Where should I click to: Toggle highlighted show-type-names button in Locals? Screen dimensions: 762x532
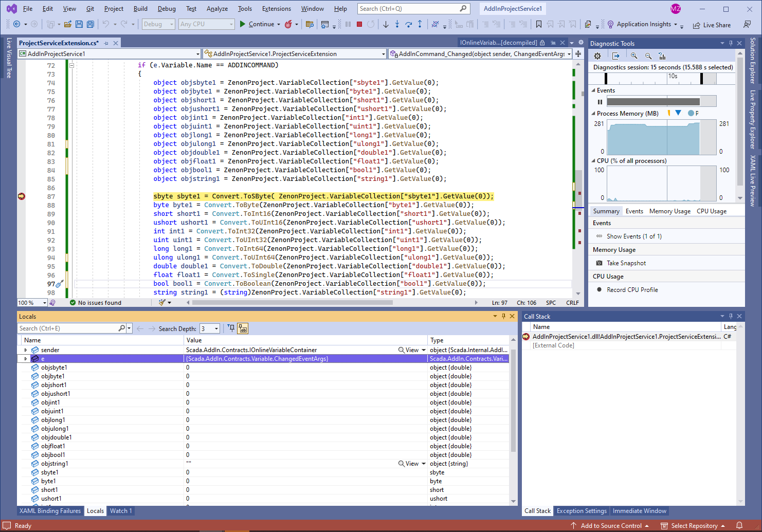click(x=243, y=328)
